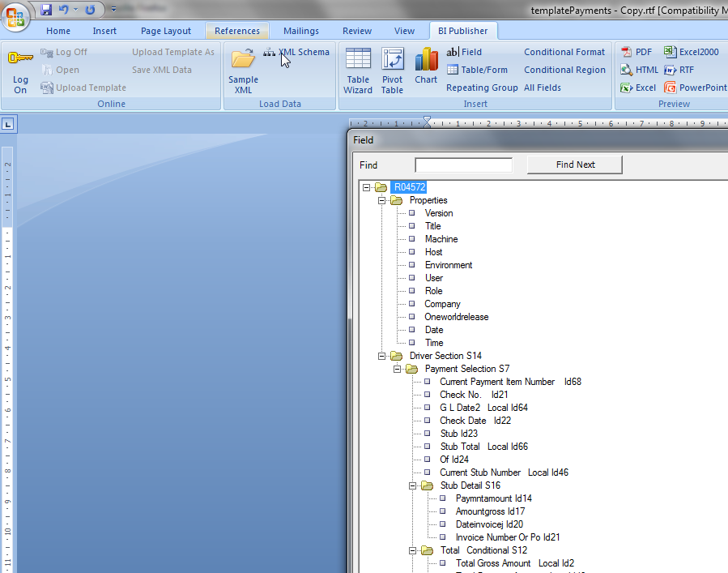
Task: Open Conditional Format option
Action: coord(564,52)
